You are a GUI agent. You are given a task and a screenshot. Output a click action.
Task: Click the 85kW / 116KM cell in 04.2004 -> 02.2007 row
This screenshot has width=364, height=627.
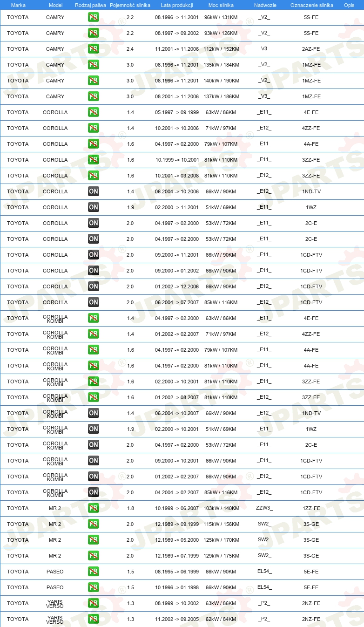221,492
